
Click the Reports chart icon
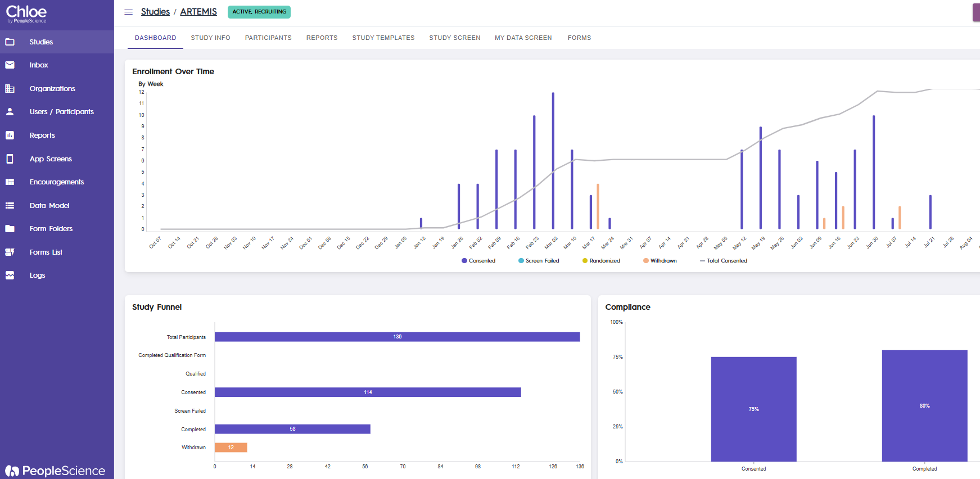10,135
